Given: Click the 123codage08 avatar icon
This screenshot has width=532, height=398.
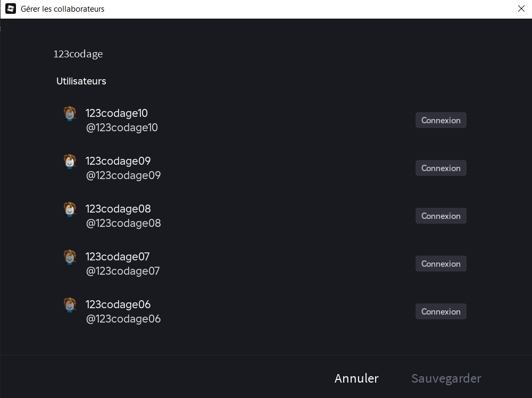Looking at the screenshot, I should click(x=70, y=210).
